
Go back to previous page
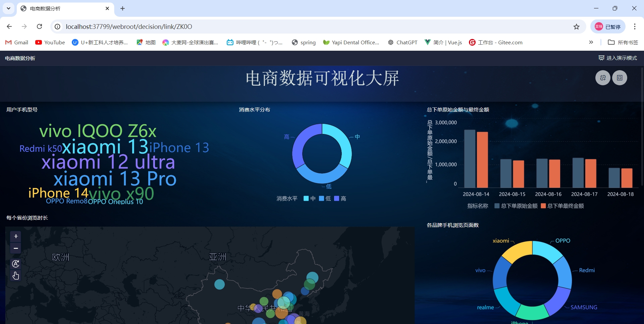click(9, 27)
